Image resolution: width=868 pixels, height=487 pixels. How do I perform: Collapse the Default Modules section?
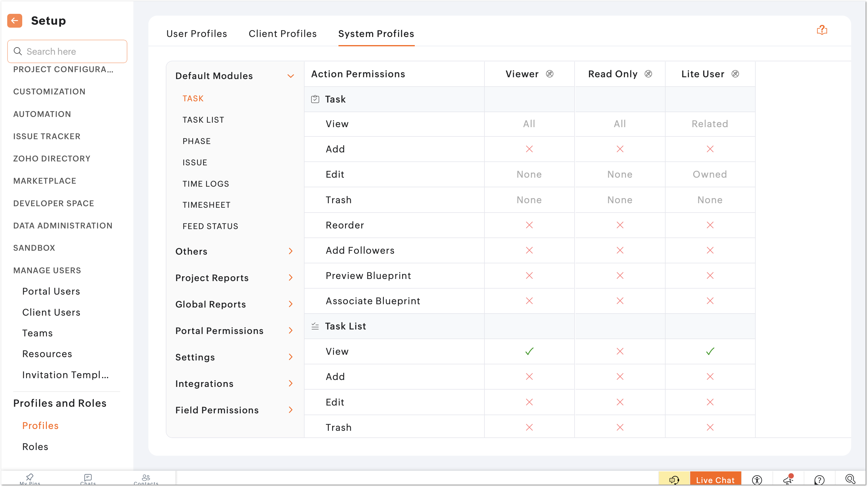click(x=290, y=76)
